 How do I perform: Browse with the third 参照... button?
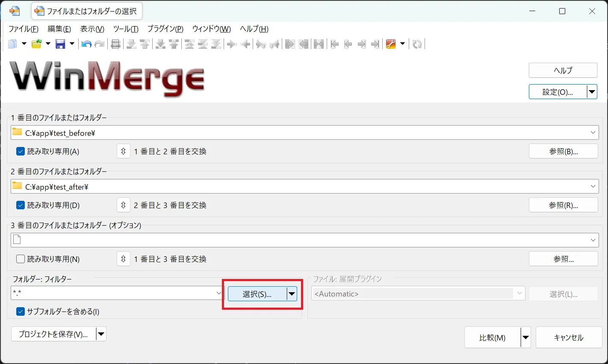[x=564, y=259]
